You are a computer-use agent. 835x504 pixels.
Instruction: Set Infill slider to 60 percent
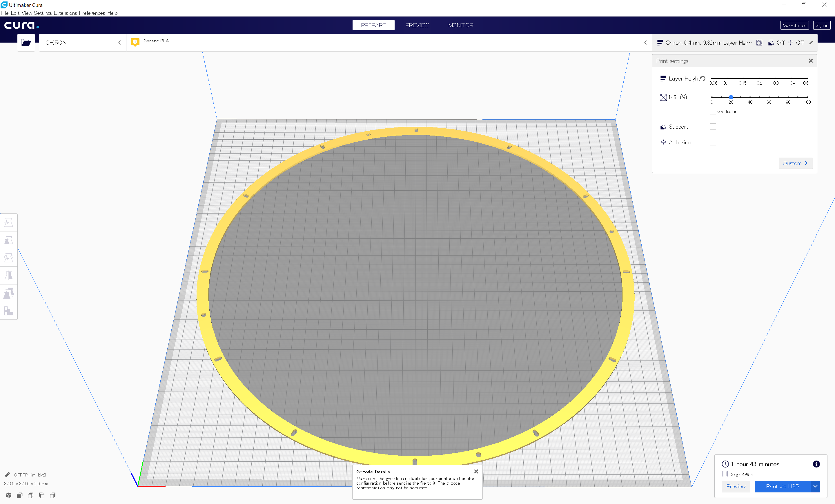coord(769,97)
